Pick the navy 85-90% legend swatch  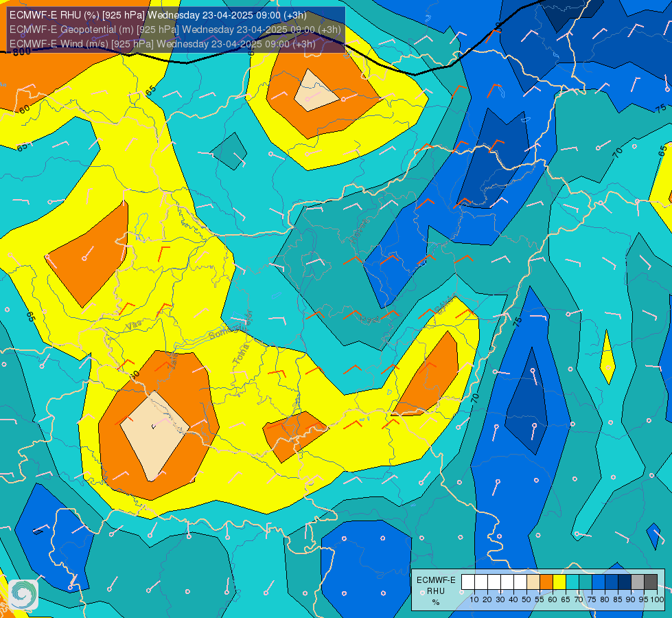click(x=625, y=582)
